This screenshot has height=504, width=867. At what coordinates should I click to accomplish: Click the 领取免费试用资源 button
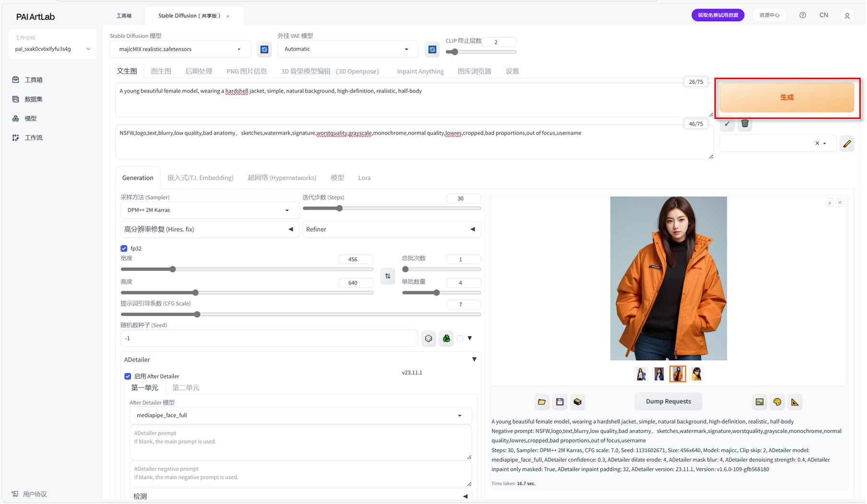coord(718,15)
